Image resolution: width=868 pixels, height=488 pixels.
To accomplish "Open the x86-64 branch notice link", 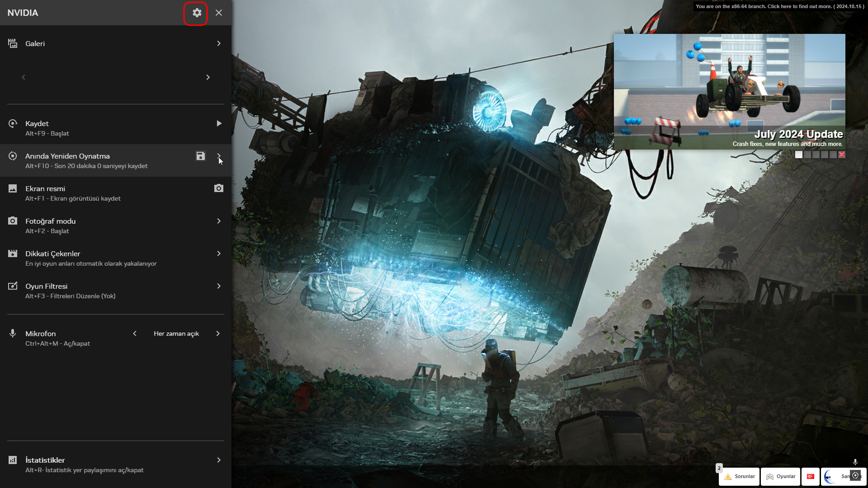I will point(780,6).
